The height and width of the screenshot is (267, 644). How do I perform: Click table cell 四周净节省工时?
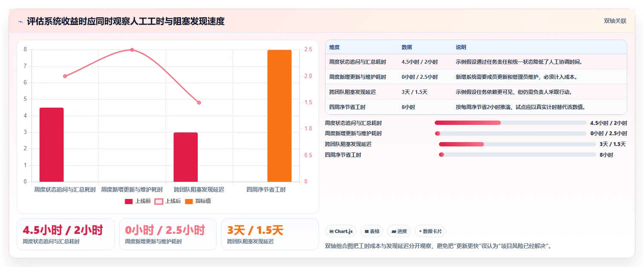347,107
